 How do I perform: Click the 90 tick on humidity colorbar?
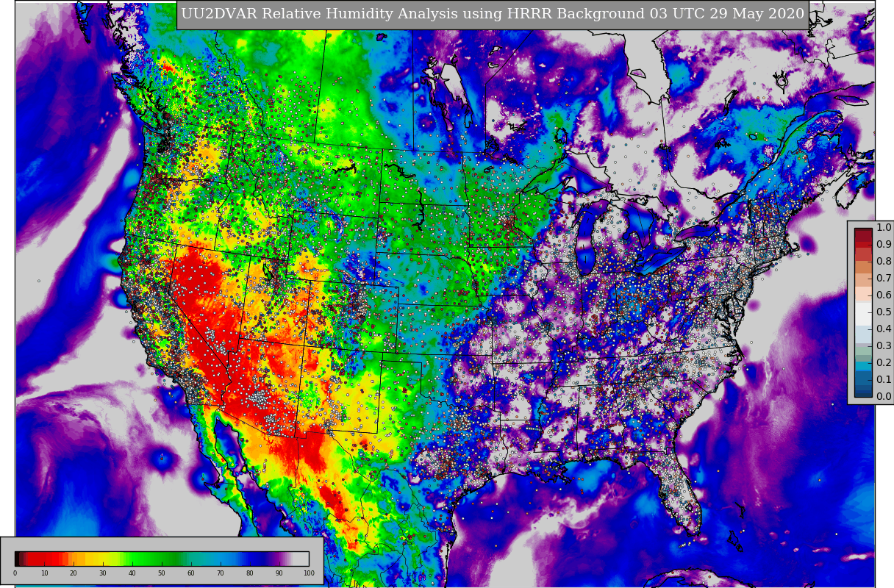(279, 573)
